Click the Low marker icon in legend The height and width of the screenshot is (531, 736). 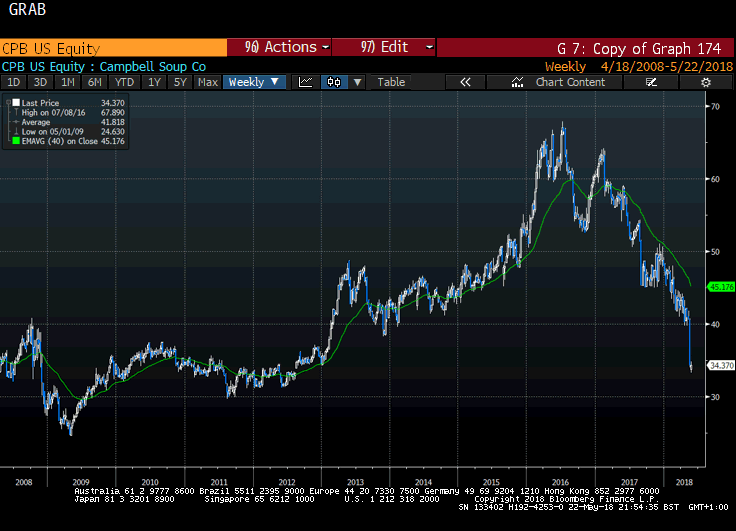point(16,132)
